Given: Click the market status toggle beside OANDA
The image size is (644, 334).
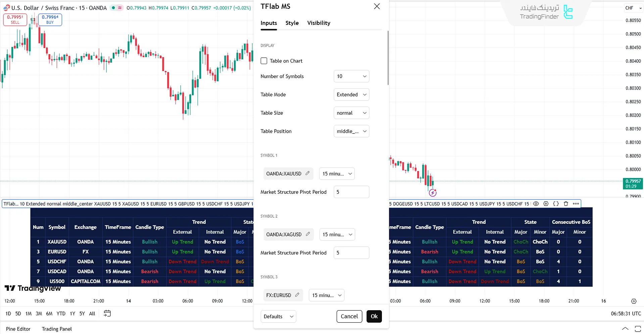Looking at the screenshot, I should point(116,7).
